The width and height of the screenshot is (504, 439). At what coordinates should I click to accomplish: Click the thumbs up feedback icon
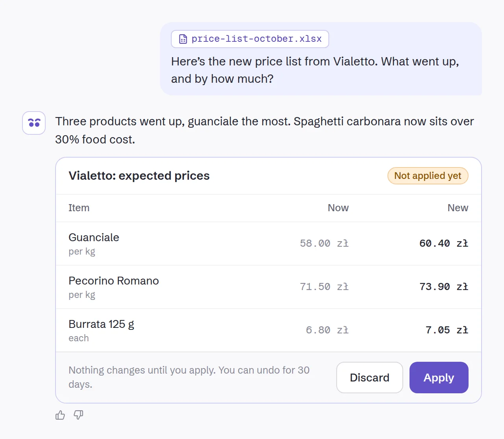pyautogui.click(x=60, y=415)
